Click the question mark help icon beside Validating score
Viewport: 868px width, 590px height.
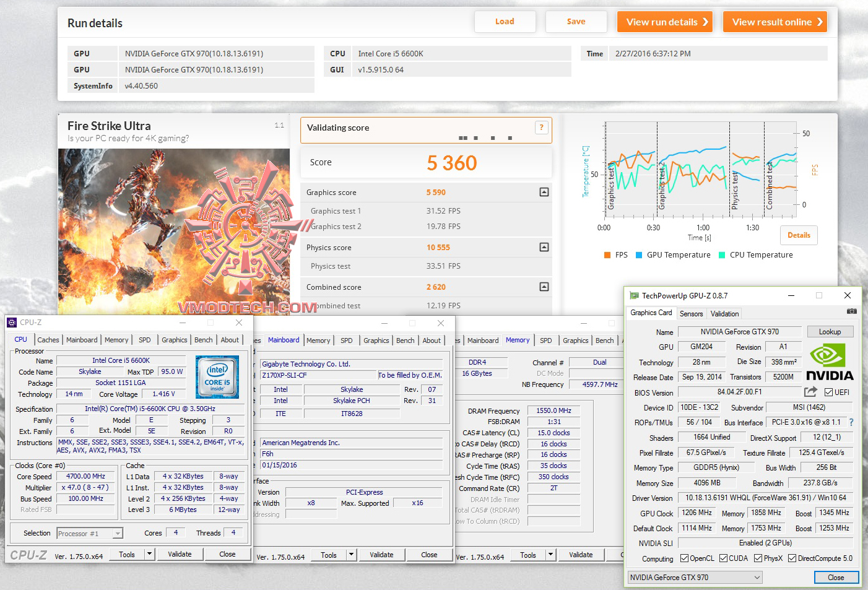click(541, 128)
